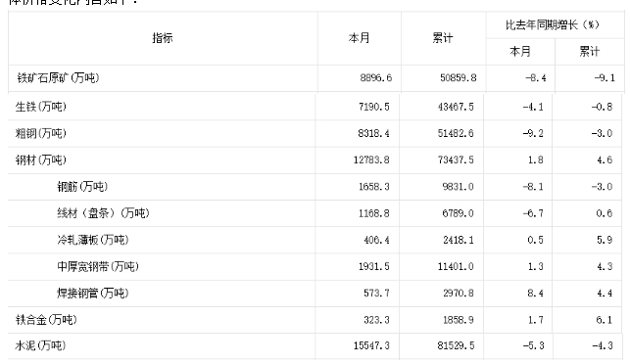630x364 pixels.
Task: Select the 本月 column header
Action: point(359,38)
